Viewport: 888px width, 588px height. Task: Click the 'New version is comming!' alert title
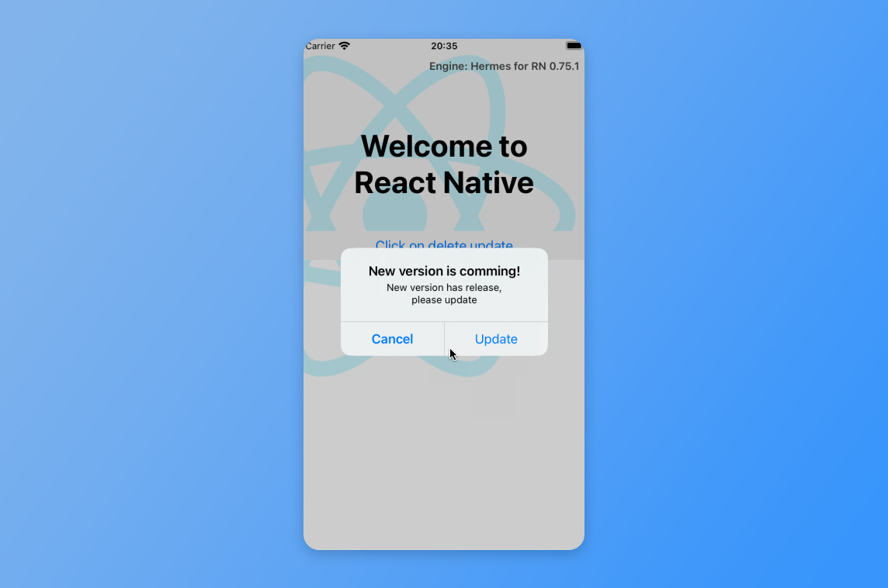[x=444, y=271]
